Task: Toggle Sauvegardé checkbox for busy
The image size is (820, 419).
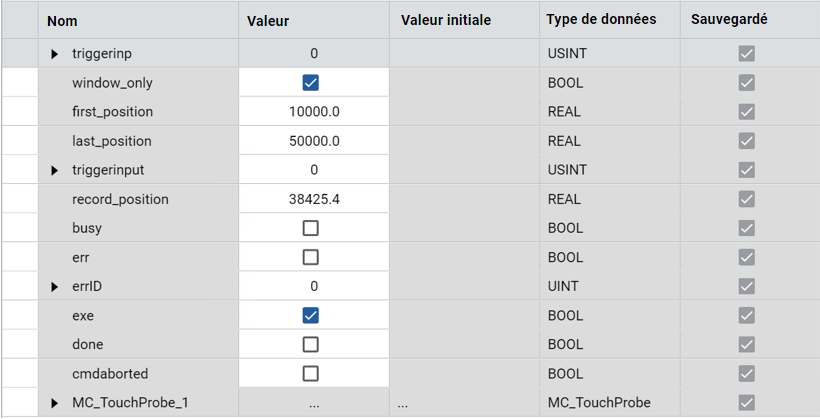Action: coord(747,228)
